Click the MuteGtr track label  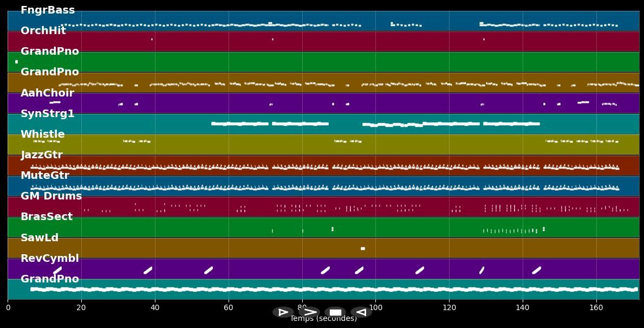pos(45,176)
